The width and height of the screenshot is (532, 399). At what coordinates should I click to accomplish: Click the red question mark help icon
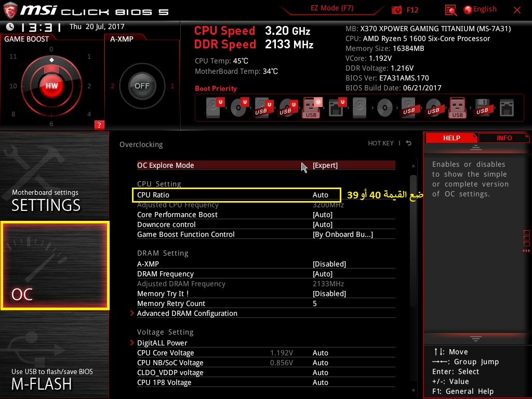click(x=99, y=125)
